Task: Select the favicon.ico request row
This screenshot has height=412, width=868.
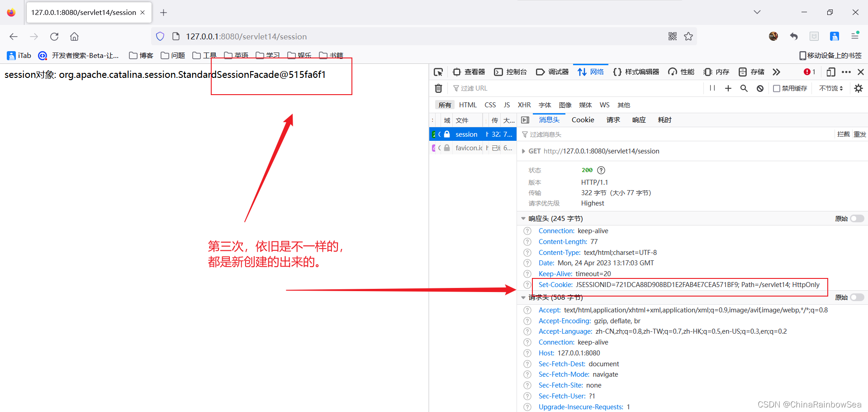Action: [473, 148]
